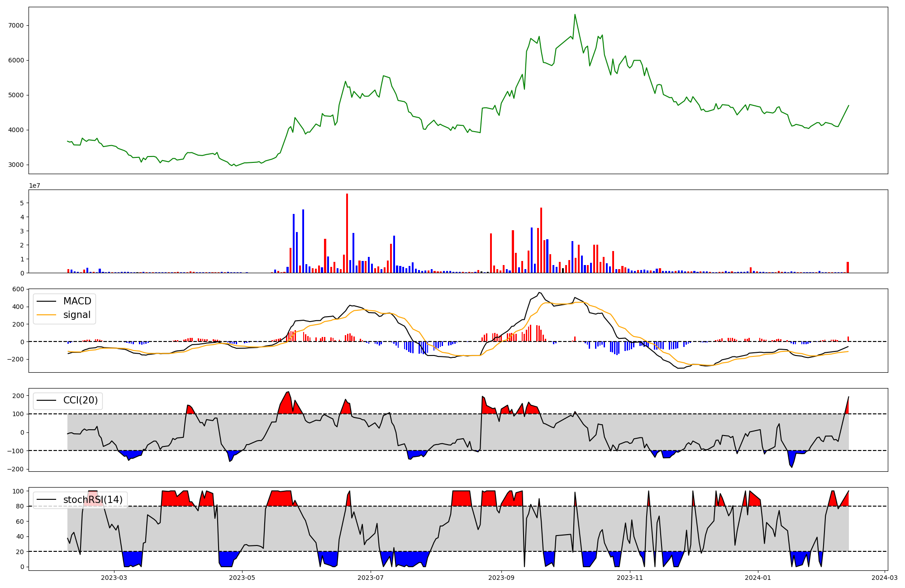Click the 2024-01 date tick label
Viewport: 905px width, 588px height.
point(757,578)
